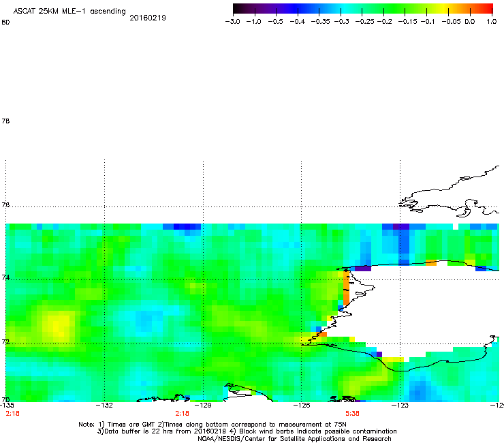Click the -129 longitude axis label
Viewport: 504px width, 443px height.
click(x=203, y=406)
